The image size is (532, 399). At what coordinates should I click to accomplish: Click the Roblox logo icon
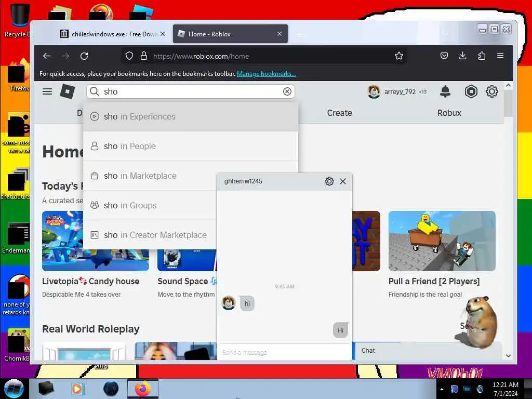click(x=67, y=91)
